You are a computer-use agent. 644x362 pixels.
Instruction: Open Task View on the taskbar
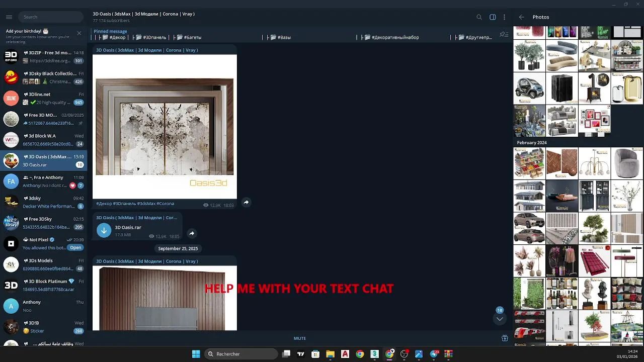[x=286, y=354]
